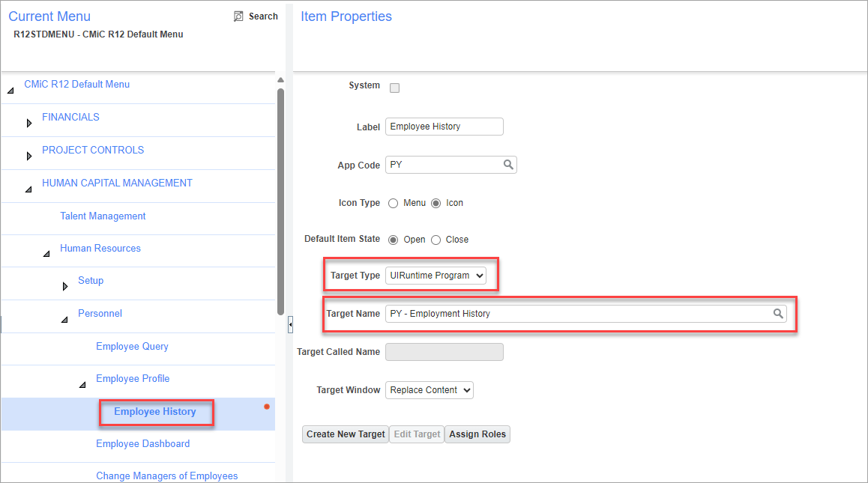
Task: Select the Employee Dashboard menu item
Action: (x=143, y=443)
